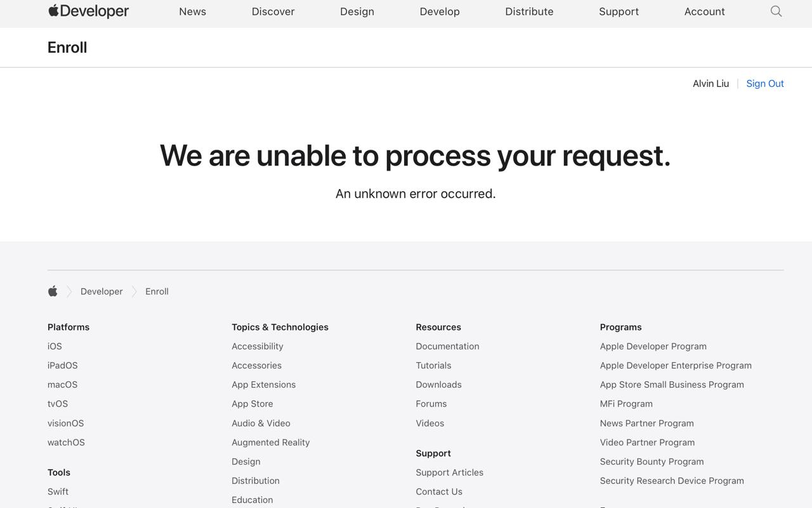Image resolution: width=812 pixels, height=508 pixels.
Task: Click the Enroll page title
Action: coord(67,48)
